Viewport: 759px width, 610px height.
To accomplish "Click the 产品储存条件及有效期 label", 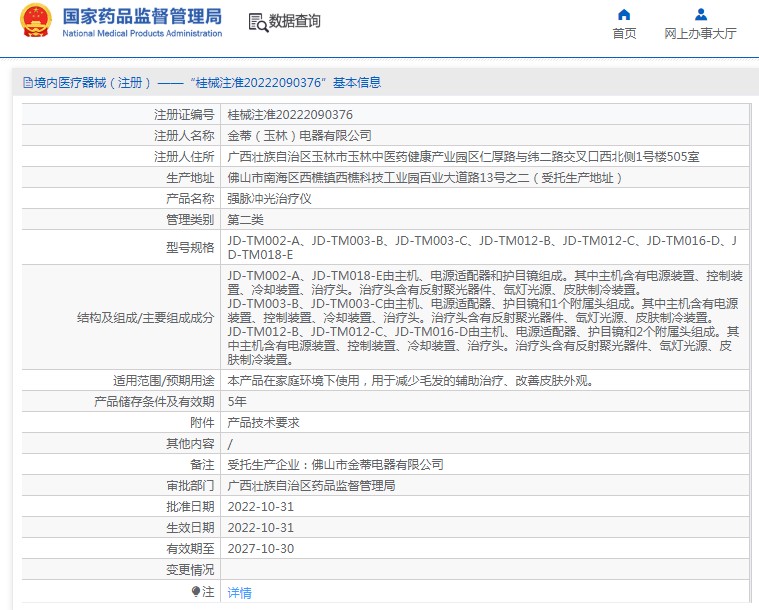I will pyautogui.click(x=154, y=401).
